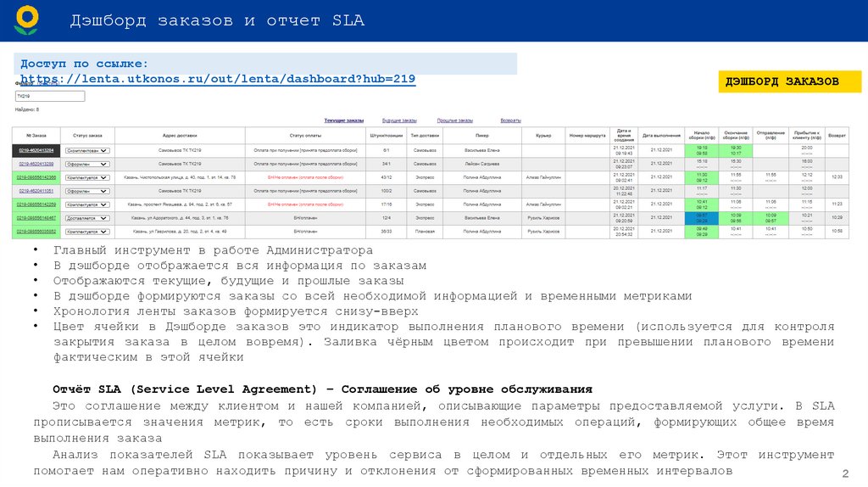The image size is (868, 487).
Task: Click the Очистить link beside the filter
Action: [x=47, y=84]
